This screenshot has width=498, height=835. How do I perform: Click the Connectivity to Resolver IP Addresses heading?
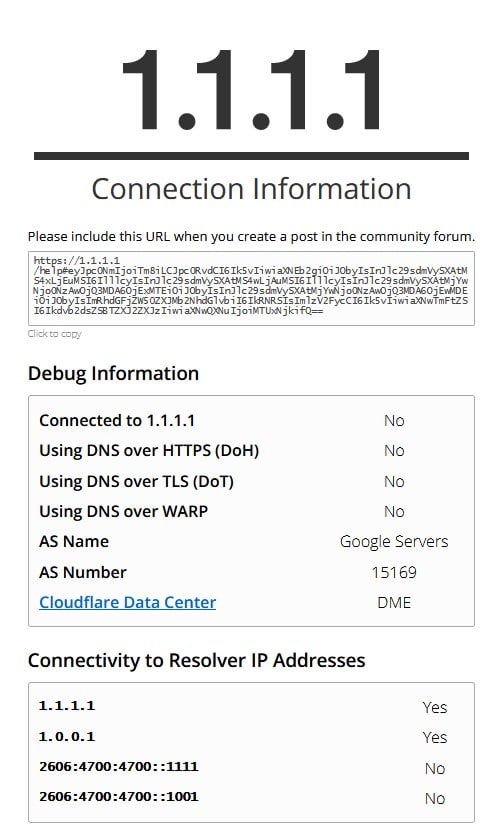(x=197, y=660)
